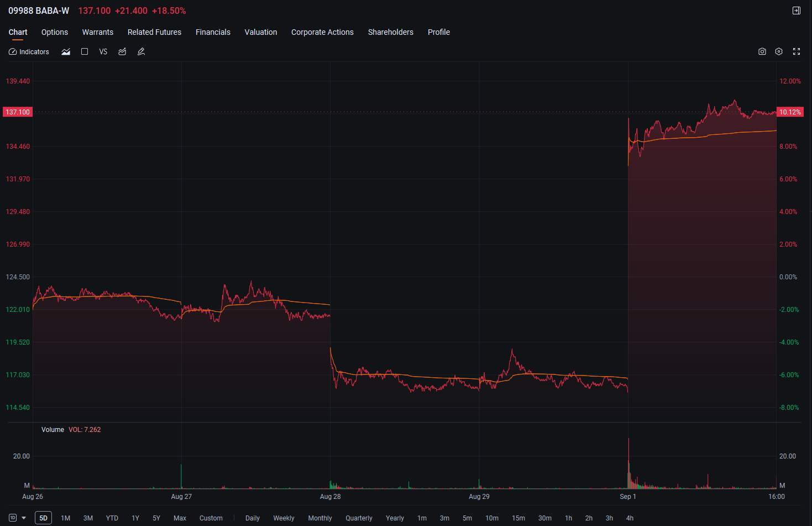
Task: Toggle the square checkbox in the chart toolbar
Action: coord(85,51)
